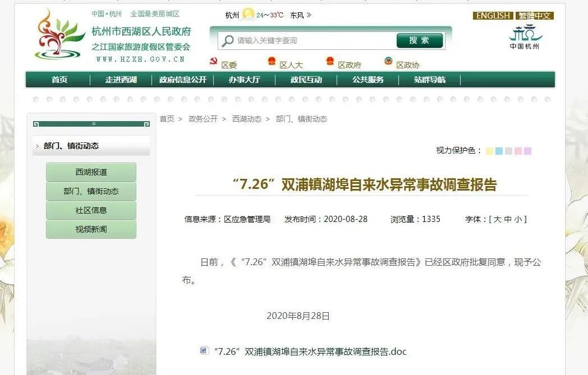Select 西湖报道 in the left sidebar
The width and height of the screenshot is (588, 375).
coord(91,172)
